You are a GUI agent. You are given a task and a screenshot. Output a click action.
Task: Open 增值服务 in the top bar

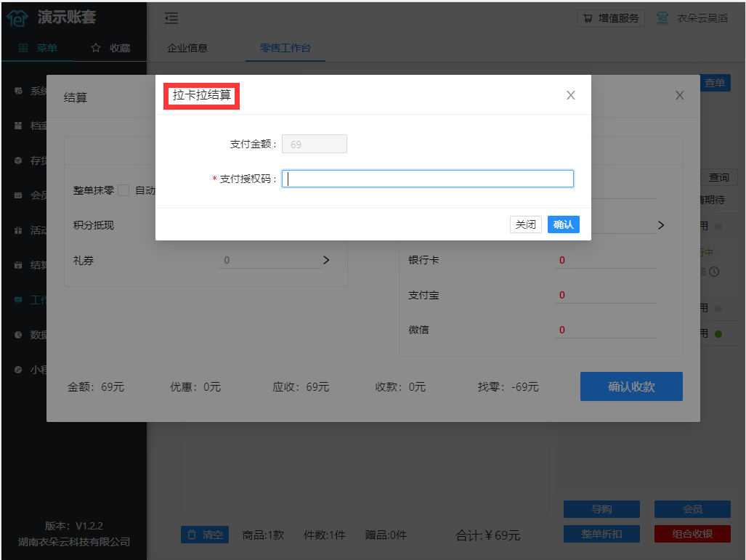tap(611, 18)
